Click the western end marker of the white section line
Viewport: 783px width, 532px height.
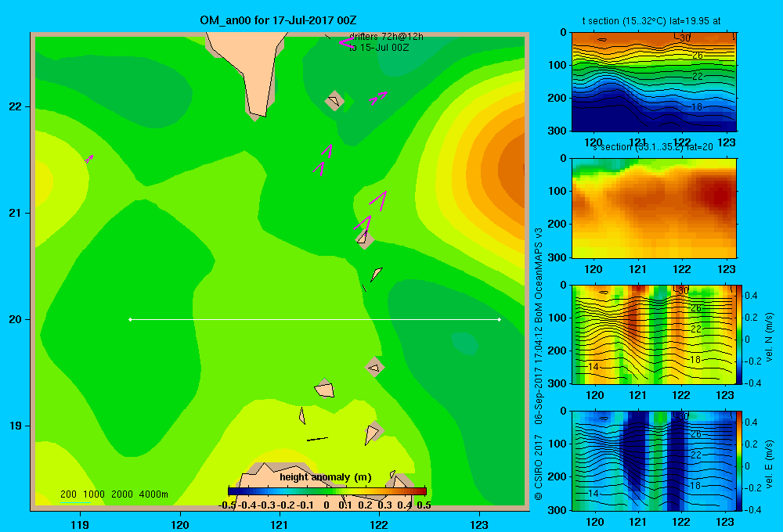pos(130,319)
